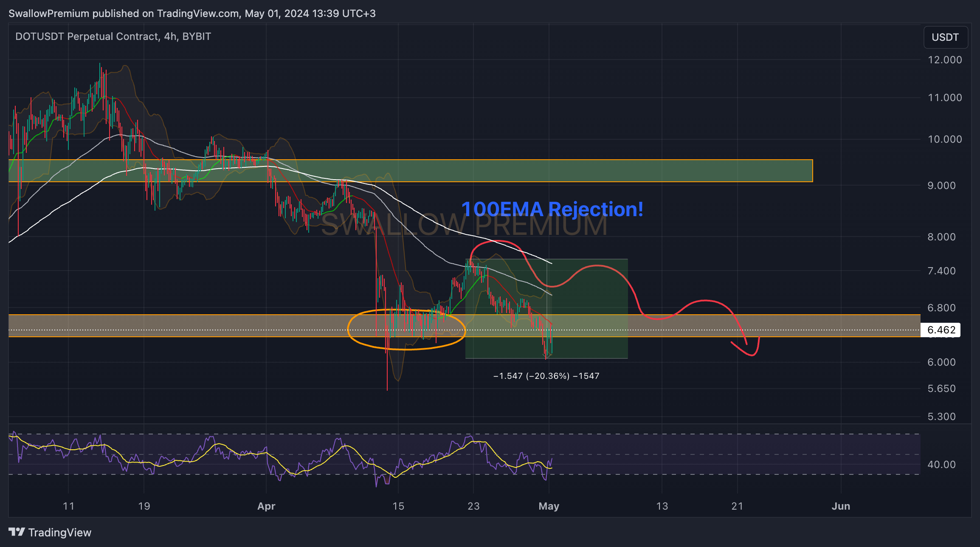Click the 8.000 price axis label
The image size is (980, 547).
point(941,237)
